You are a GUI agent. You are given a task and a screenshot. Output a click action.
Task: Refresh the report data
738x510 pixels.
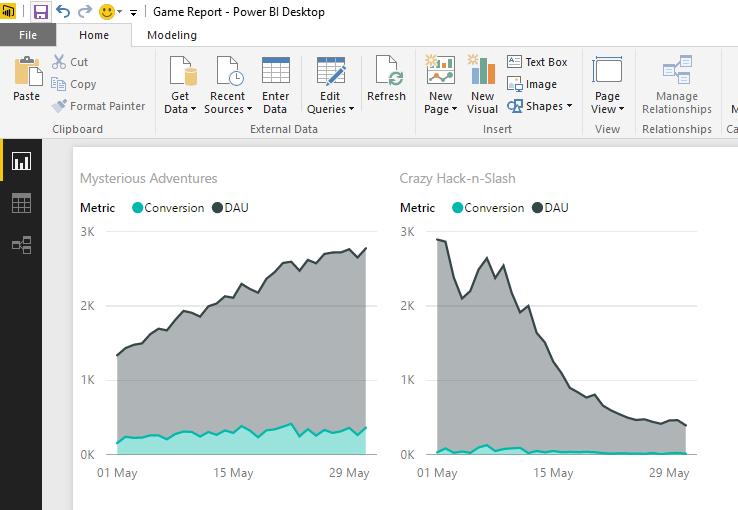click(386, 79)
